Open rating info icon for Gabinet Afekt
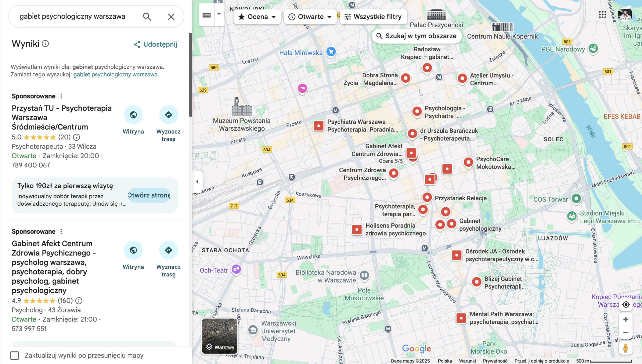Viewport: 642px width, 364px height. pos(79,301)
